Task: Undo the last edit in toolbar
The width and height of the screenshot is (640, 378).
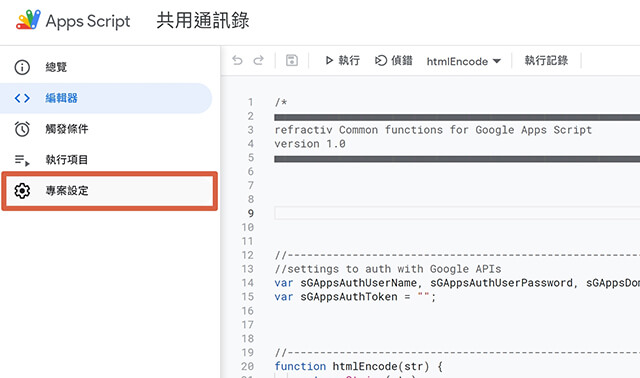Action: 238,60
